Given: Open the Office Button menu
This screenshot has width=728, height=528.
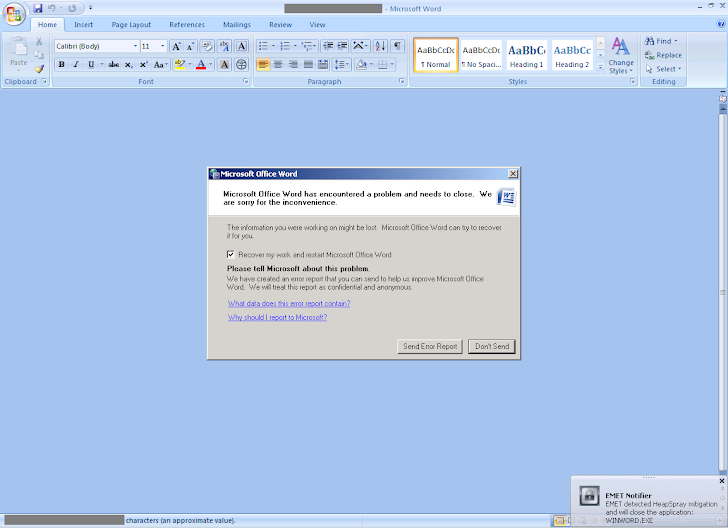Looking at the screenshot, I should tap(14, 14).
